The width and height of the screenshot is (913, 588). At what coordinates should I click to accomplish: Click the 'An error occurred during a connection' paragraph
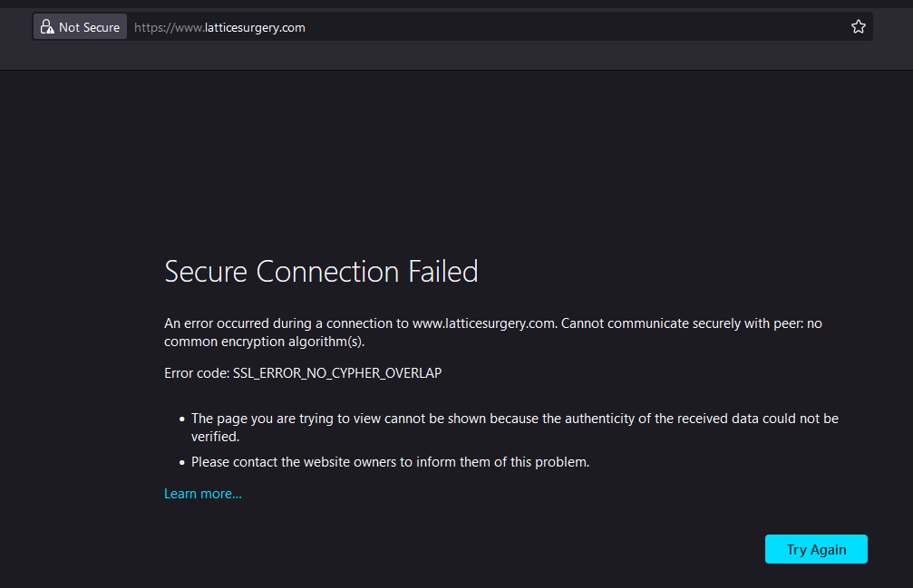pyautogui.click(x=493, y=333)
